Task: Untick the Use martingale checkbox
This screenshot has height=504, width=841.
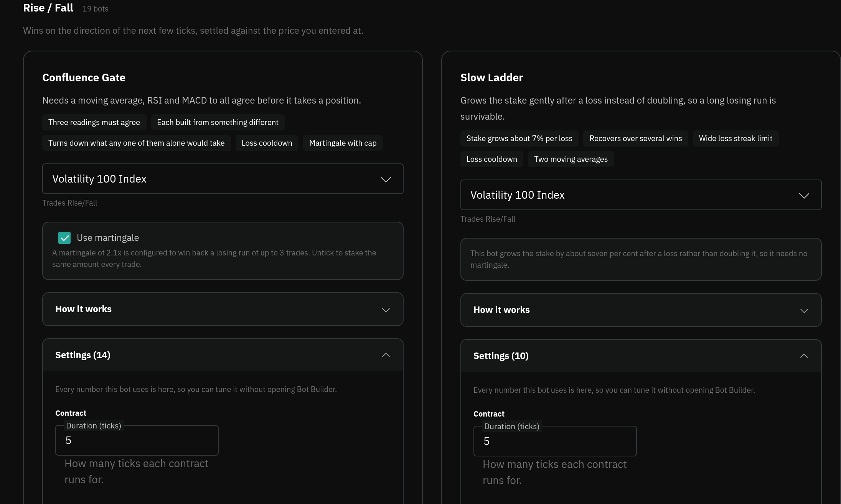Action: pyautogui.click(x=64, y=238)
